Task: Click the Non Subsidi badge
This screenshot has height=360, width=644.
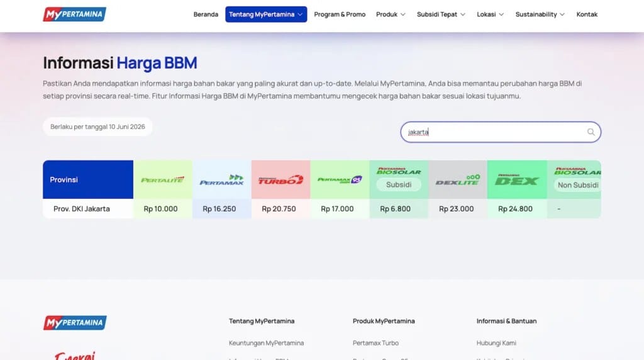Action: (x=578, y=185)
